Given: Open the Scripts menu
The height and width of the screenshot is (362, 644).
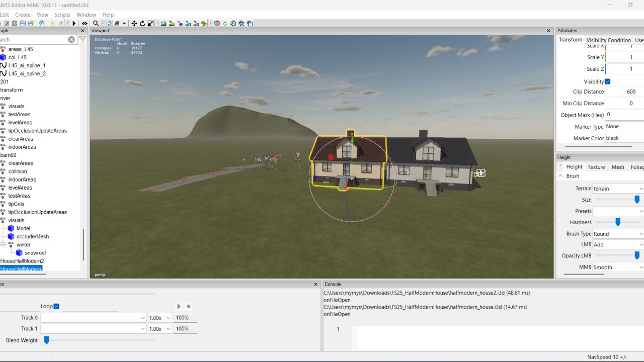Looking at the screenshot, I should click(x=62, y=15).
